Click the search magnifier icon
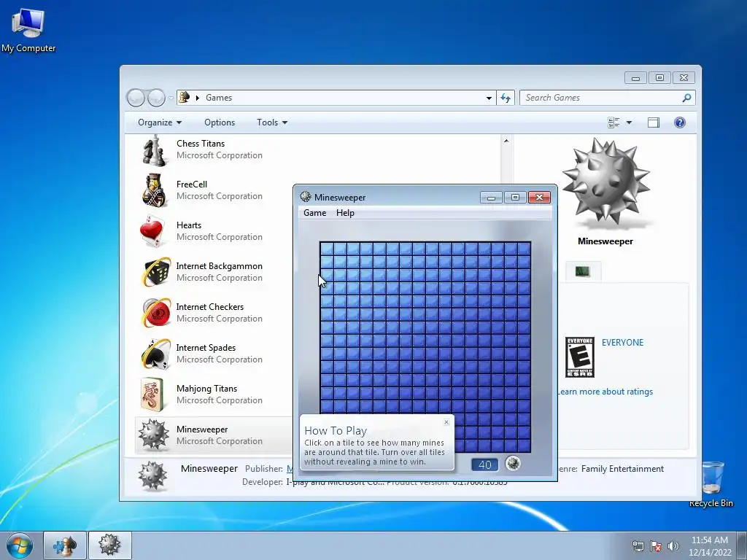Screen dimensions: 747x560 pyautogui.click(x=686, y=98)
